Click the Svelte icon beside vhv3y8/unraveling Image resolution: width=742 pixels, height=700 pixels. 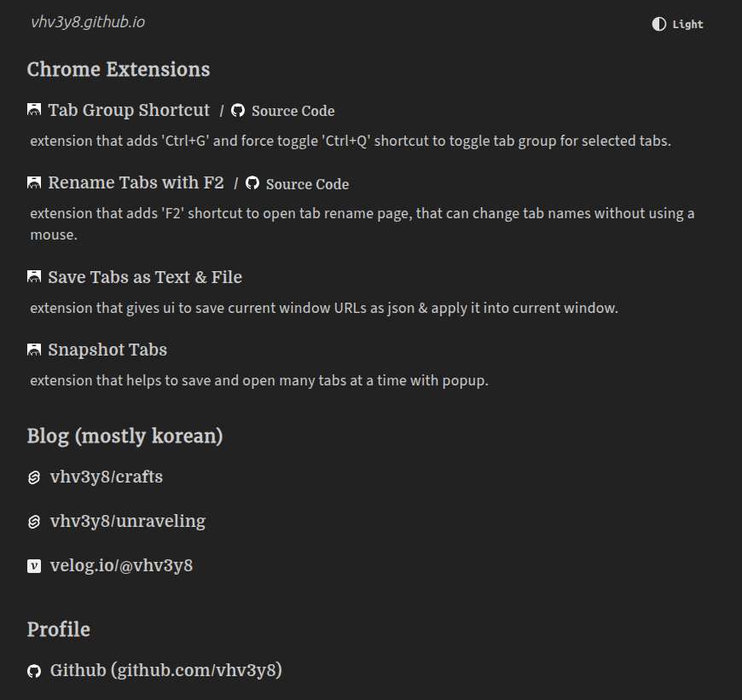34,522
